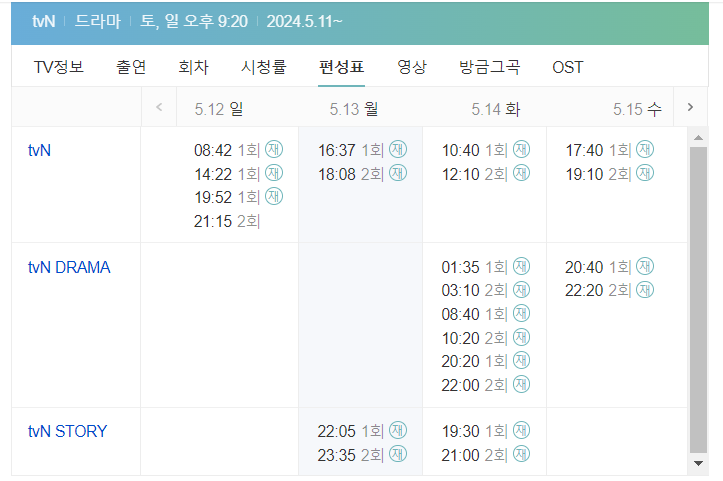Click the 14:22 1회 schedule text
Screen dimensions: 723x481
point(227,174)
